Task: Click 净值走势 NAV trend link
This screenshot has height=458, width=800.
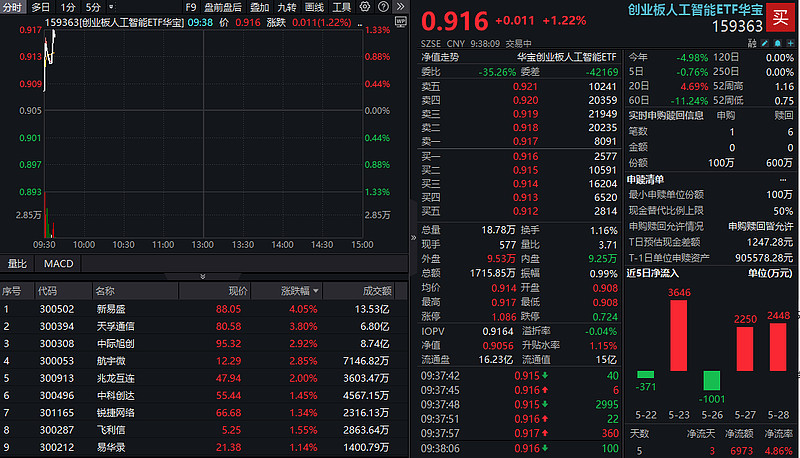Action: 440,57
